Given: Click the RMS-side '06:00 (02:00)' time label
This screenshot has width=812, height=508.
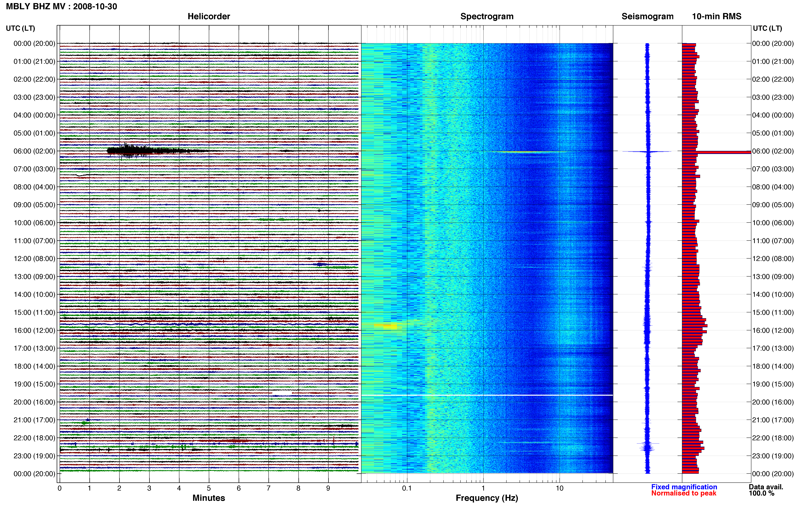Looking at the screenshot, I should click(773, 151).
